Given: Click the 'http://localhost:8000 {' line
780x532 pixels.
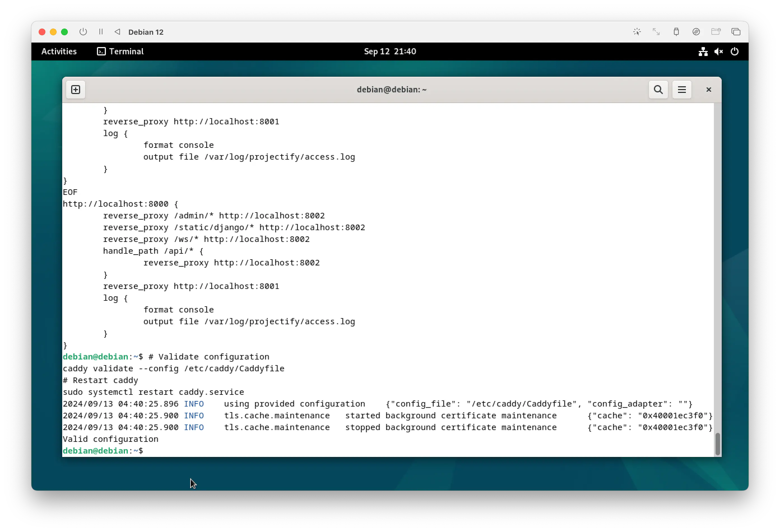Looking at the screenshot, I should pyautogui.click(x=120, y=204).
